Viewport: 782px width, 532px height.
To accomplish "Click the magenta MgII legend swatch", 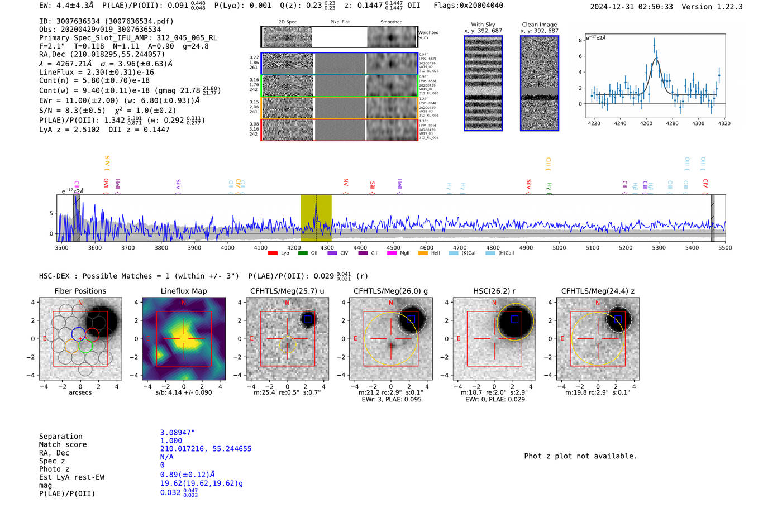I will pyautogui.click(x=392, y=253).
